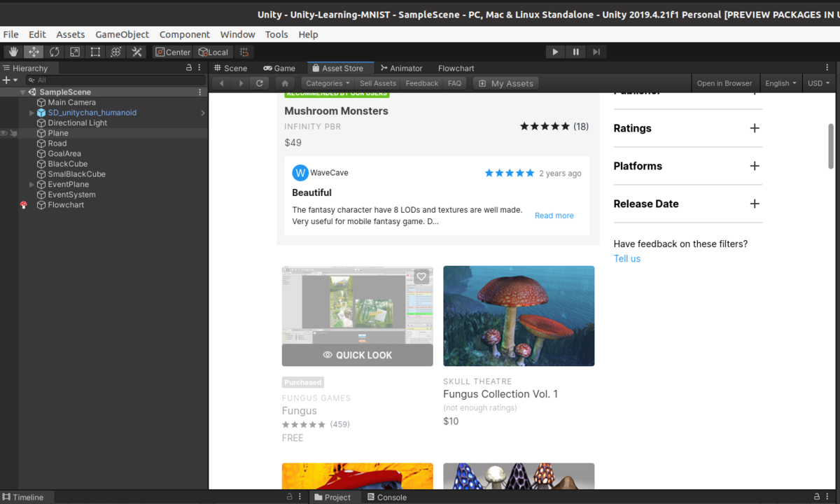Open the Component menu

pyautogui.click(x=185, y=34)
